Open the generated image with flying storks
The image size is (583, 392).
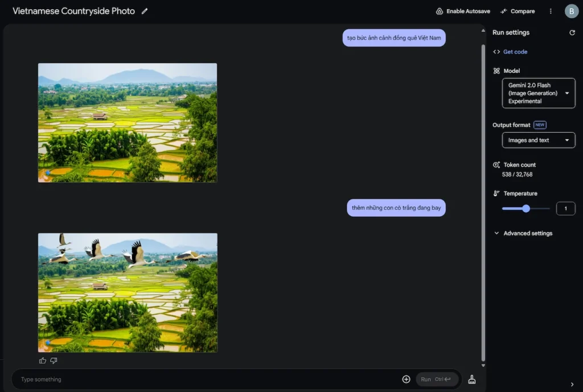(x=128, y=293)
